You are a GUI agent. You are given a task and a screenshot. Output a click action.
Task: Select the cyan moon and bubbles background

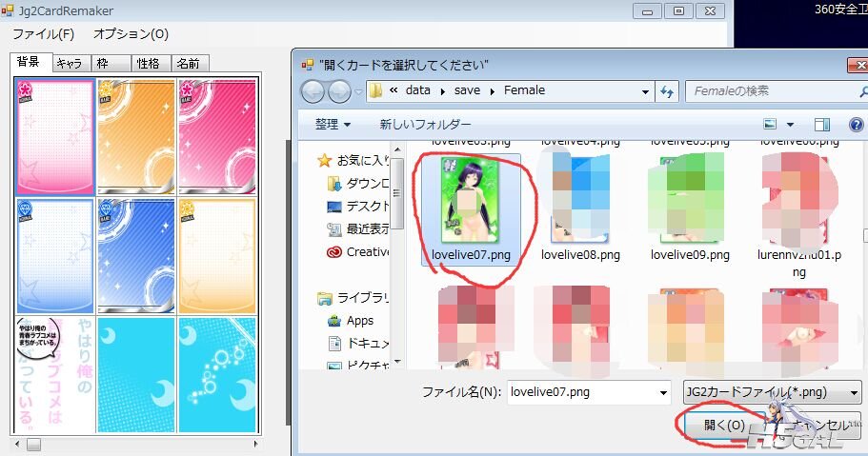(217, 374)
